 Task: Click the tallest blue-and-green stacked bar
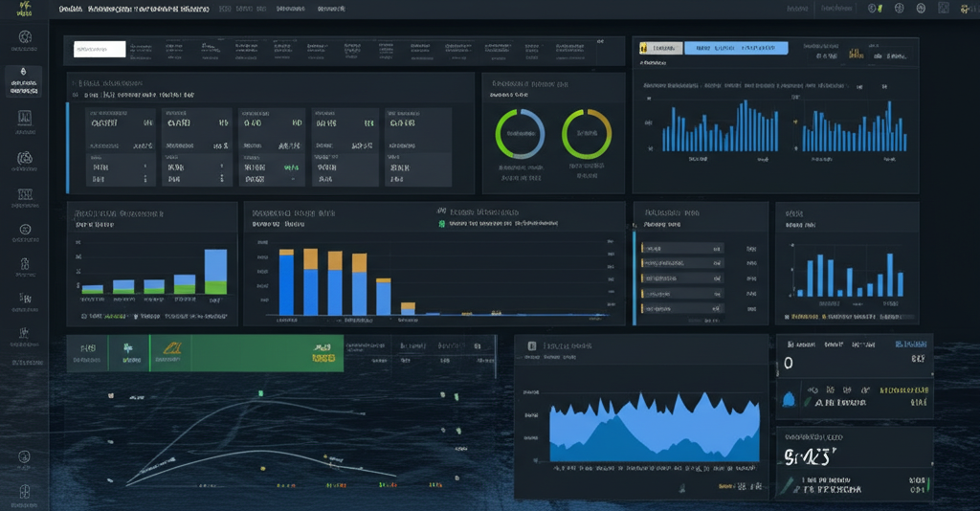click(x=215, y=272)
